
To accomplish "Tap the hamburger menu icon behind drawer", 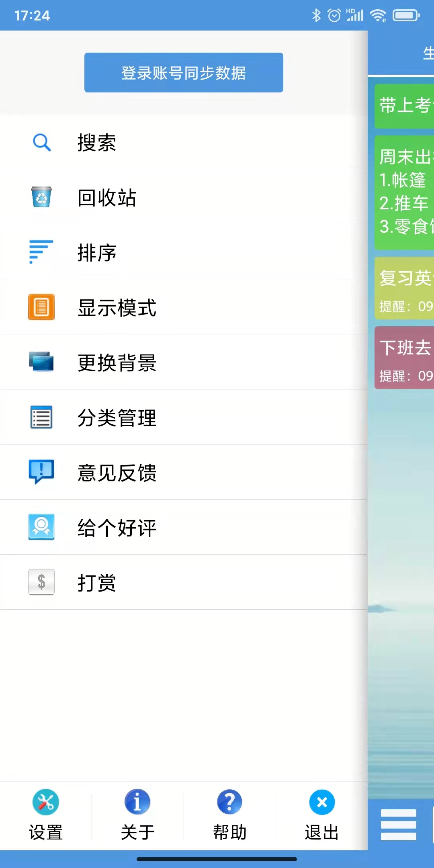I will tap(399, 825).
